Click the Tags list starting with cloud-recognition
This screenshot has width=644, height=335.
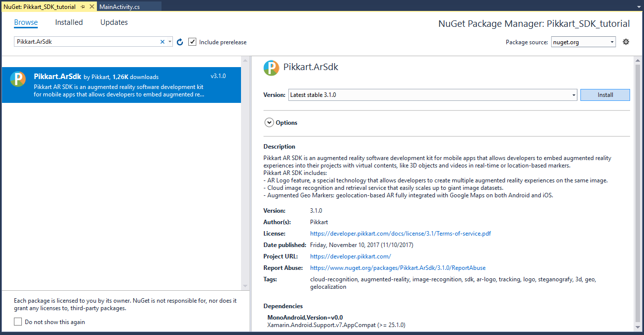click(453, 283)
